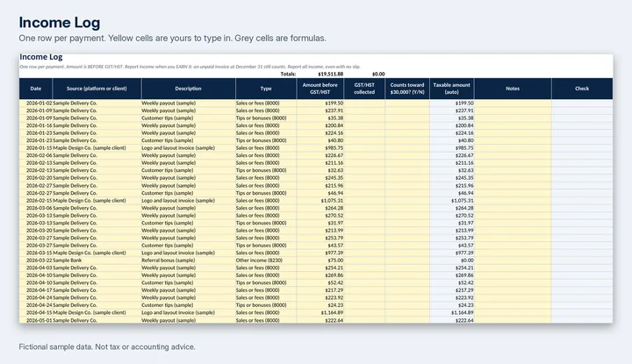This screenshot has width=632, height=364.
Task: Click the Notes cell in the 2026-01-02 row
Action: [x=513, y=103]
